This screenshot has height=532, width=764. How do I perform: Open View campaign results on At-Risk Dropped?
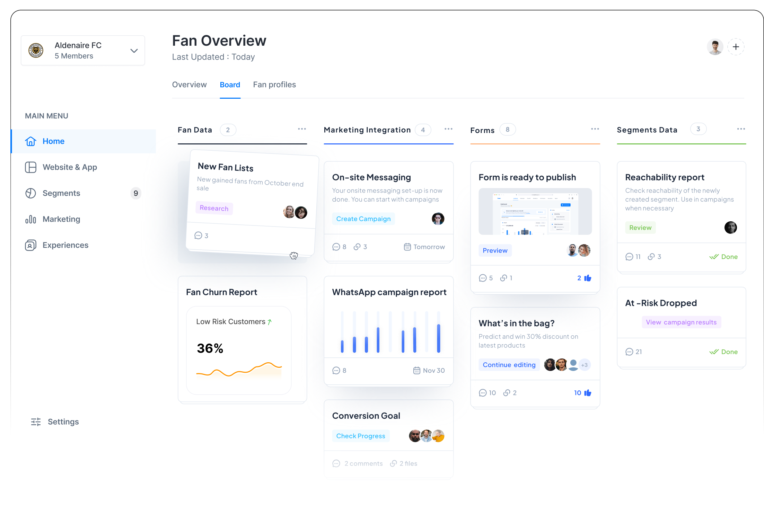pyautogui.click(x=681, y=322)
